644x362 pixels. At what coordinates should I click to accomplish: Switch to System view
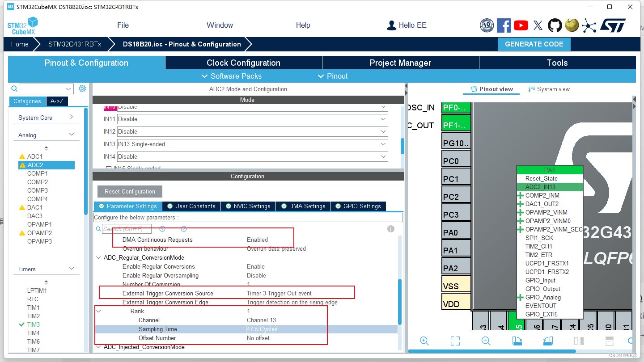(549, 89)
